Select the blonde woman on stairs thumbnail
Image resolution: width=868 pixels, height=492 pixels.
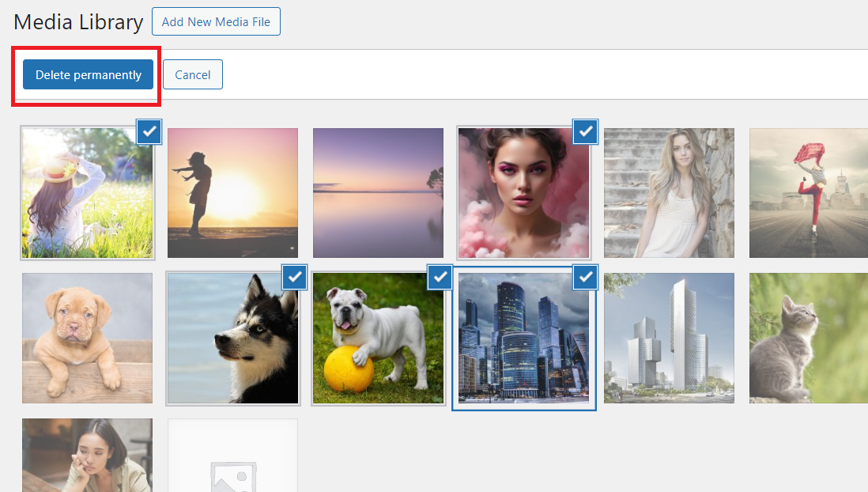pos(669,193)
